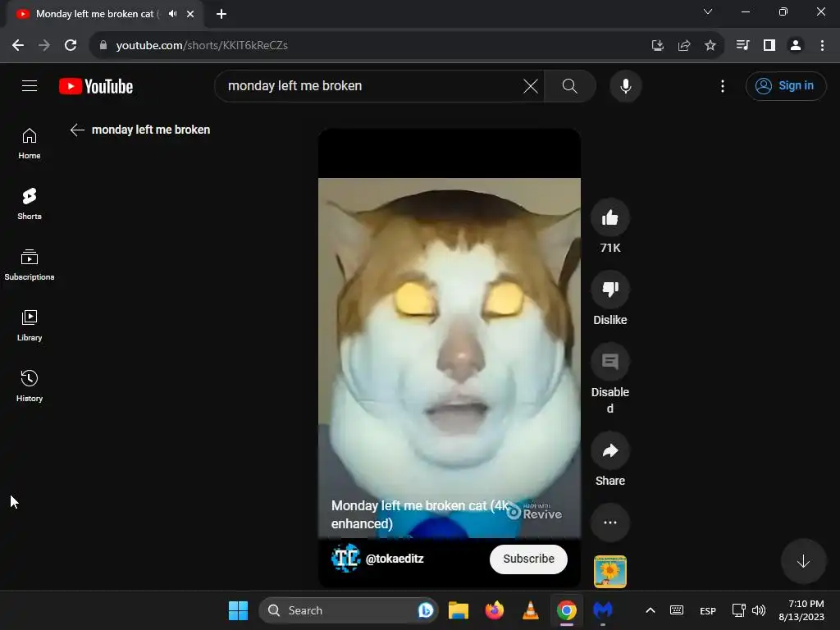Image resolution: width=840 pixels, height=630 pixels.
Task: Switch the ESP input language
Action: [x=708, y=610]
